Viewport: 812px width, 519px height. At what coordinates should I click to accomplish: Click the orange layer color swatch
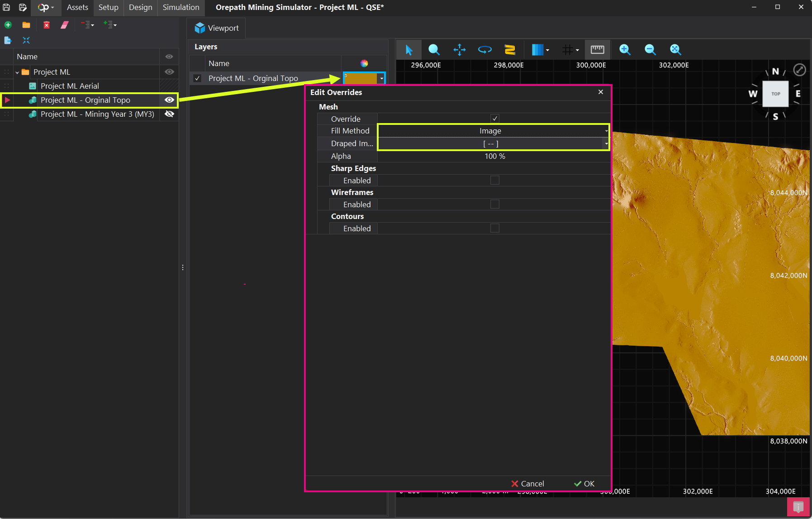pyautogui.click(x=361, y=78)
